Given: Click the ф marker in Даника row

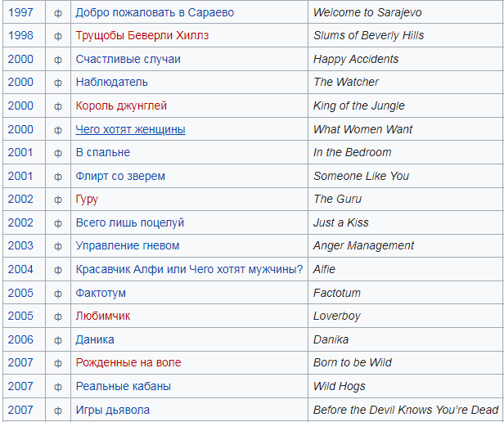Looking at the screenshot, I should 58,340.
